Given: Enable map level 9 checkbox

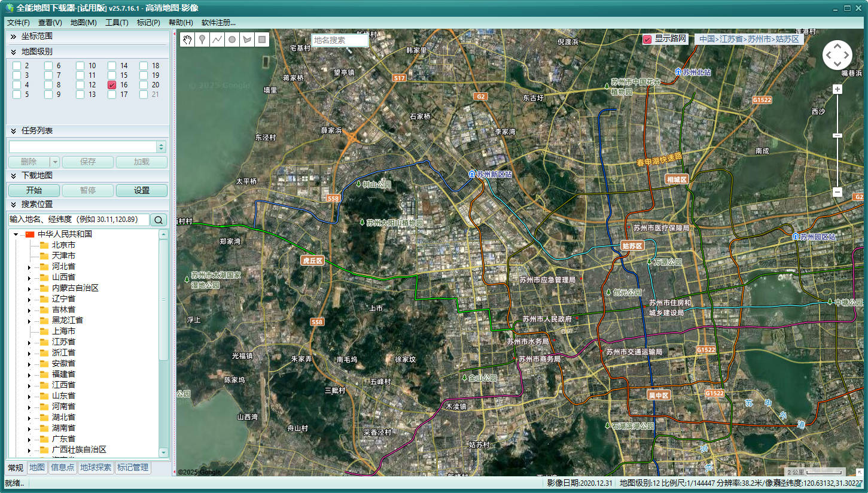Looking at the screenshot, I should pos(48,95).
